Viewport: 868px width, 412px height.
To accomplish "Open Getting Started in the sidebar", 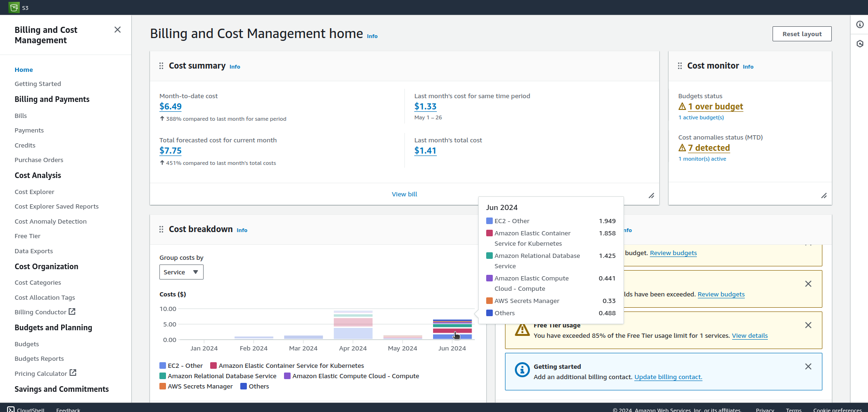I will [x=38, y=84].
